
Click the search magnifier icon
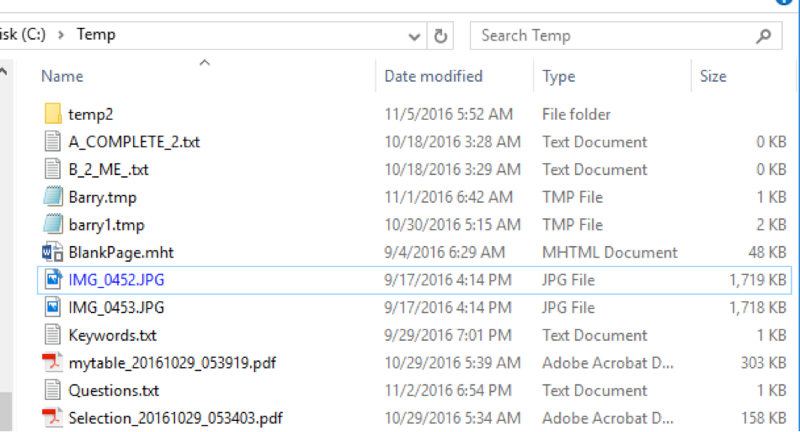click(763, 36)
